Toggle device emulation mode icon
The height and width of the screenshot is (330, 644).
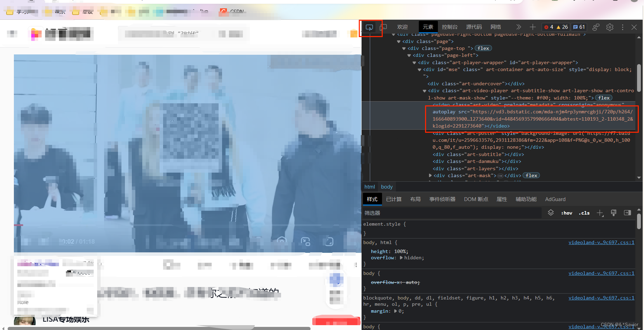click(383, 27)
